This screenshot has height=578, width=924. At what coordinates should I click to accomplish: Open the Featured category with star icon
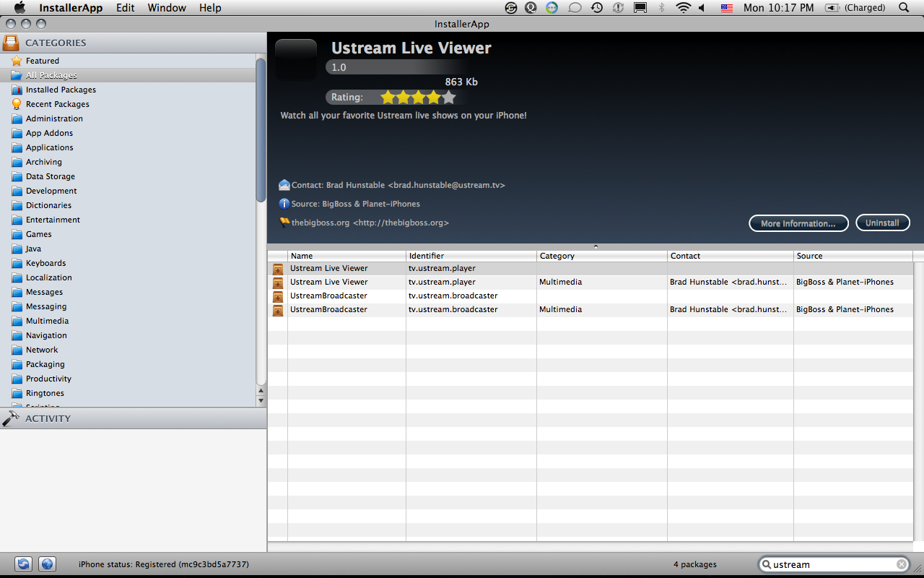point(43,61)
